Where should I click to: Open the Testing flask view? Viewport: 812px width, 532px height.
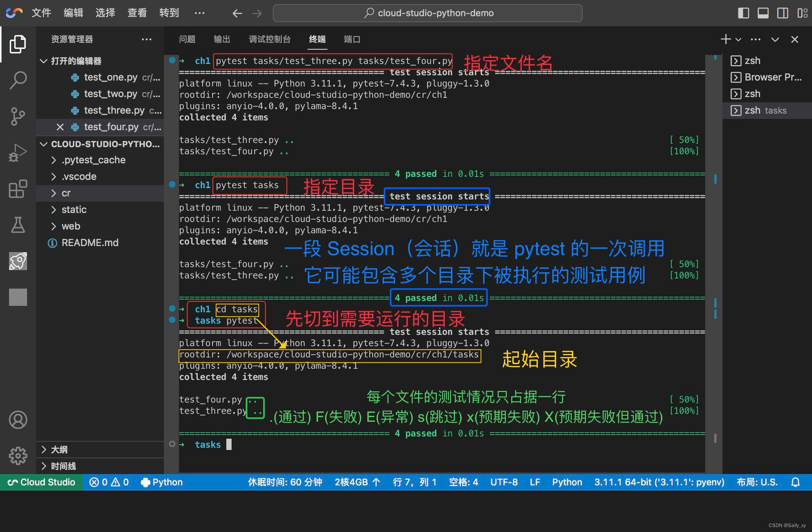(x=18, y=225)
